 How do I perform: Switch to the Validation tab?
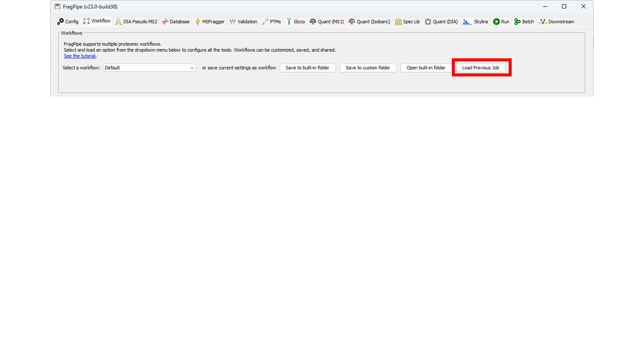tap(244, 22)
